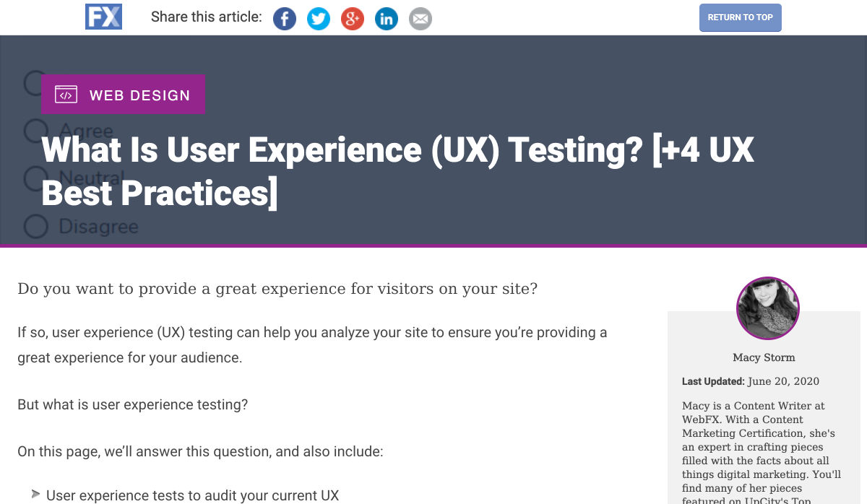
Task: Open the WEB DESIGN category label
Action: (x=139, y=95)
